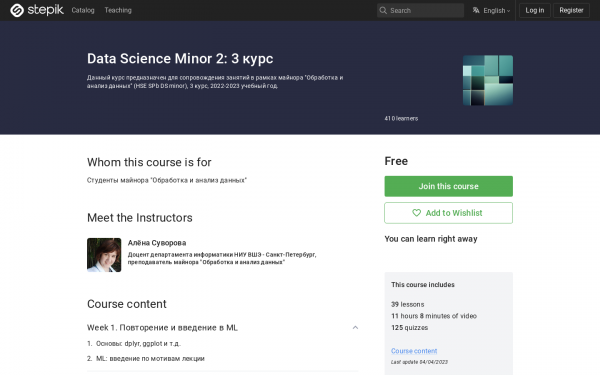
Task: Click the 39 lessons entry
Action: (408, 305)
